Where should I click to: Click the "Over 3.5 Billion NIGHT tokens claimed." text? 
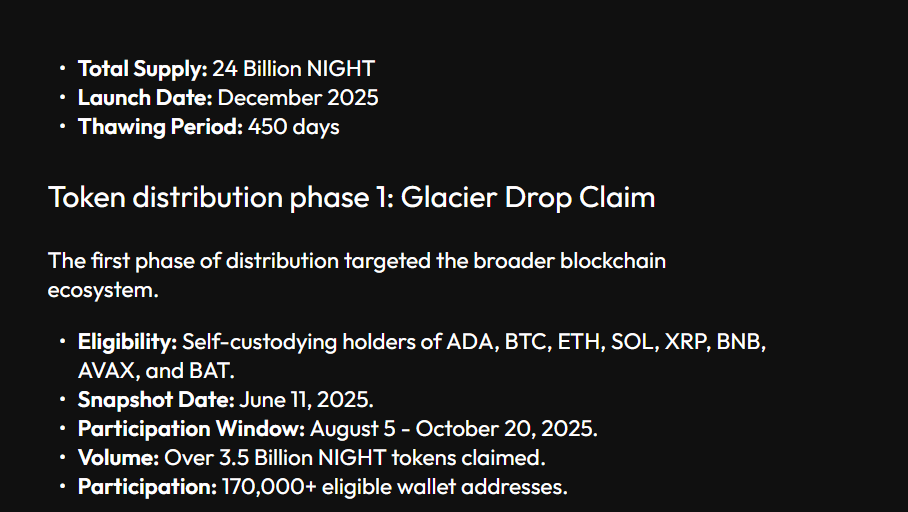coord(354,458)
